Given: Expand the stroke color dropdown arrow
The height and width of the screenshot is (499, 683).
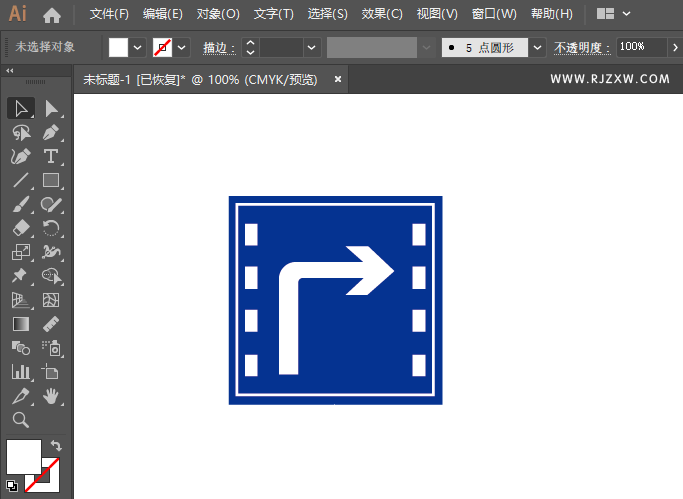Looking at the screenshot, I should coord(182,47).
